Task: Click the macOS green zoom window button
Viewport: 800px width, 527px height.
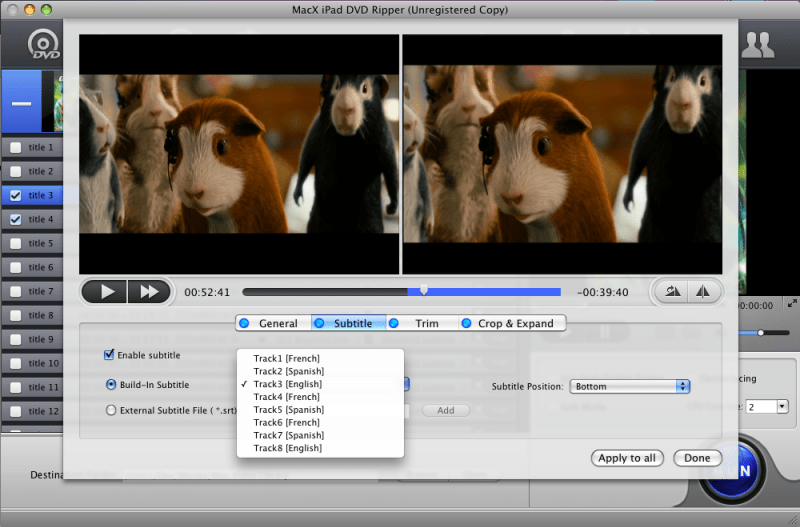Action: tap(46, 9)
